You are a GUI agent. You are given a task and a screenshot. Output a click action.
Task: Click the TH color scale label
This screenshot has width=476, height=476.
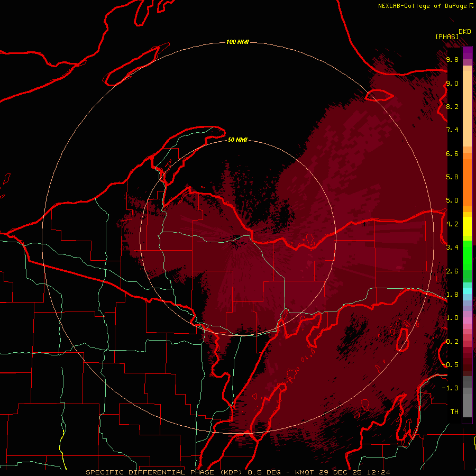click(454, 412)
